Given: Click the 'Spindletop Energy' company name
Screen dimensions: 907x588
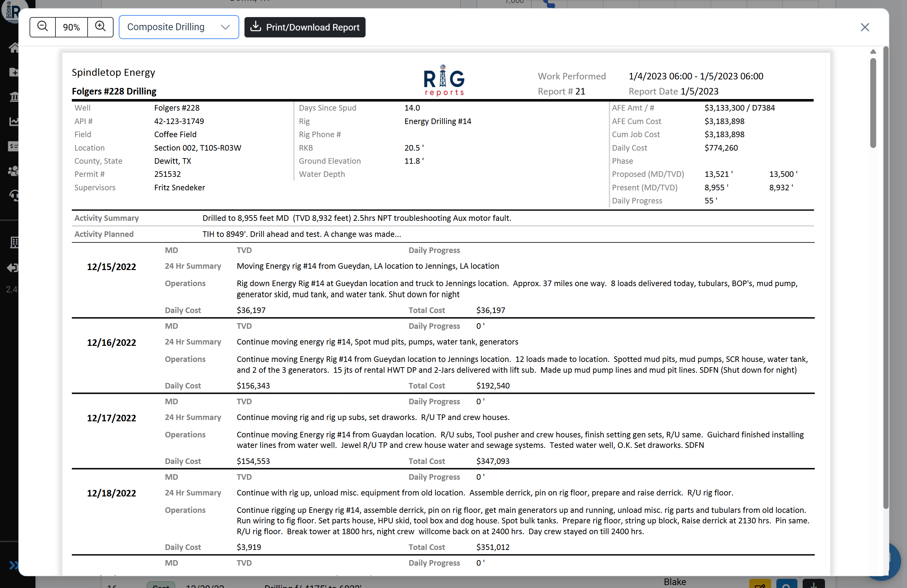Looking at the screenshot, I should click(x=113, y=73).
